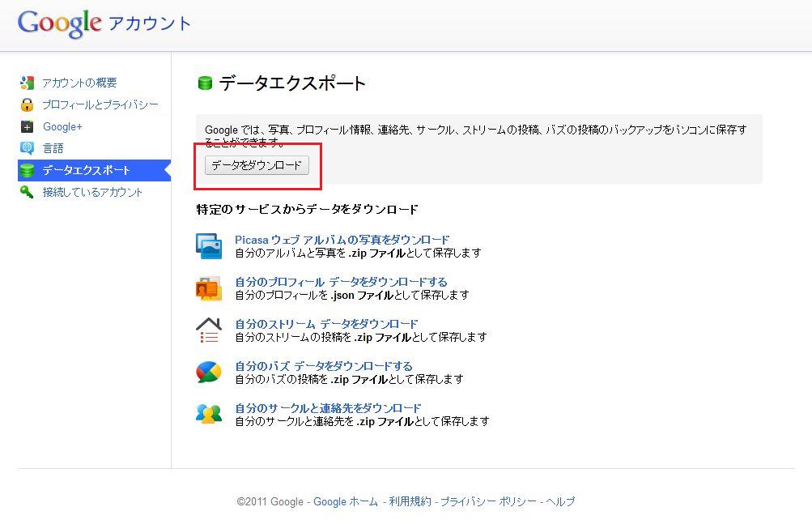
Task: Click the Picasa photo album icon
Action: tap(209, 245)
